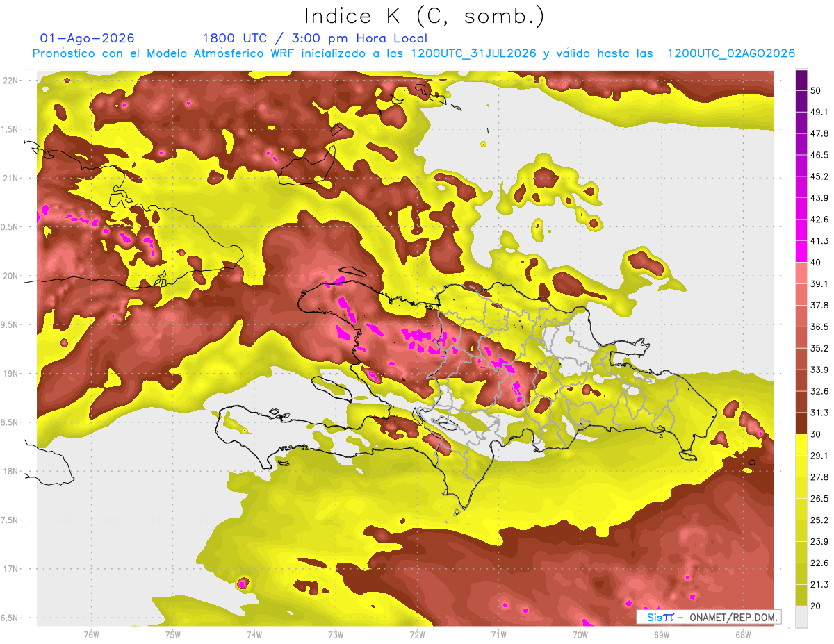Image resolution: width=834 pixels, height=644 pixels.
Task: Click the legend value '37.8'
Action: click(x=819, y=305)
